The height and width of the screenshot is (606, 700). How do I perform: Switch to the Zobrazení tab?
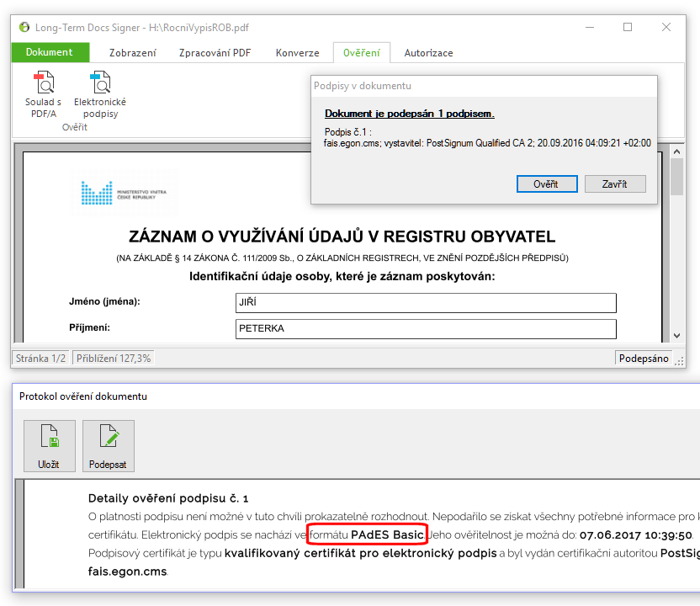(133, 53)
